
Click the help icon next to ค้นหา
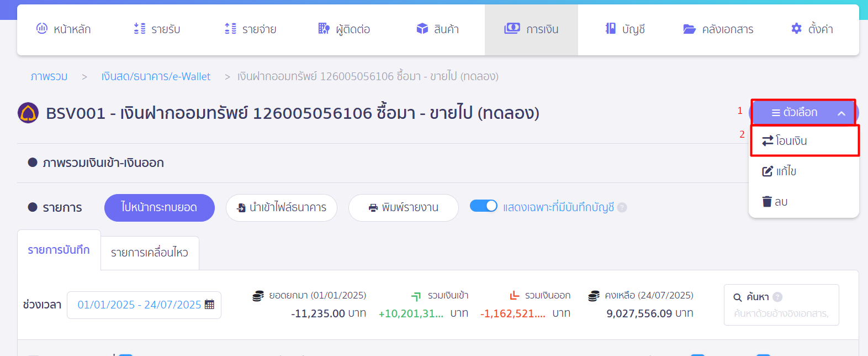pyautogui.click(x=777, y=297)
